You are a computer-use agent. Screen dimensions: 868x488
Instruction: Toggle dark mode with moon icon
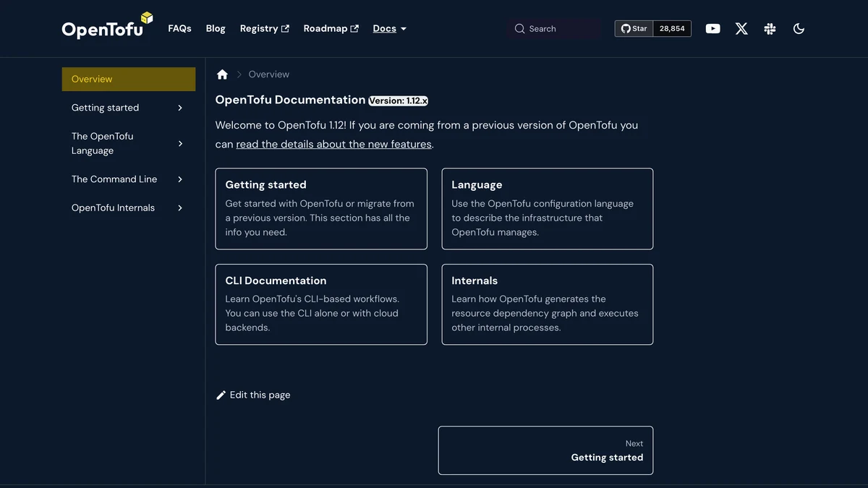pyautogui.click(x=799, y=29)
